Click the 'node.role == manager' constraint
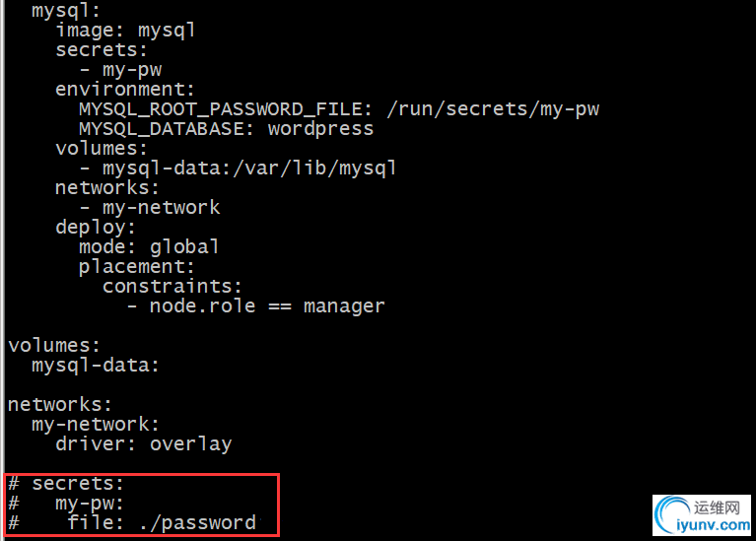 coord(267,306)
